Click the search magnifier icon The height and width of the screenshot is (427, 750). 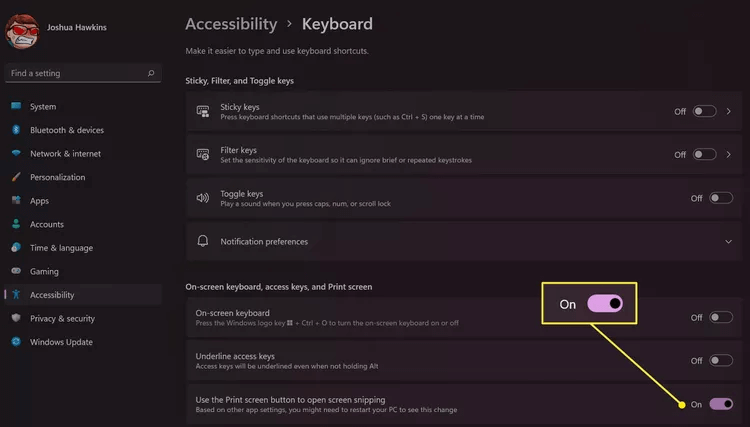[x=151, y=73]
